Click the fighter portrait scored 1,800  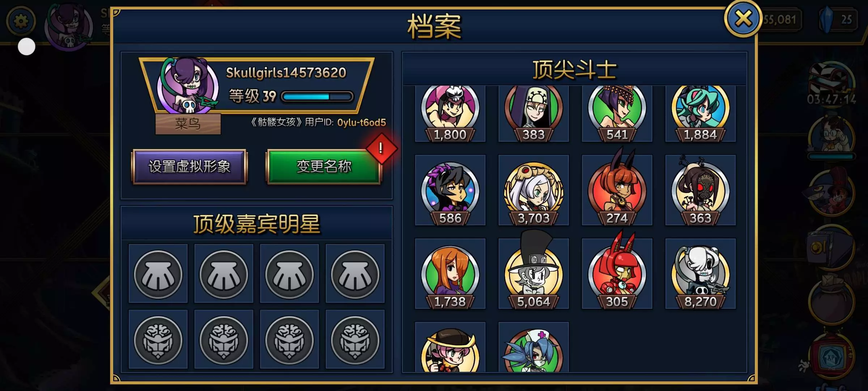(x=450, y=113)
